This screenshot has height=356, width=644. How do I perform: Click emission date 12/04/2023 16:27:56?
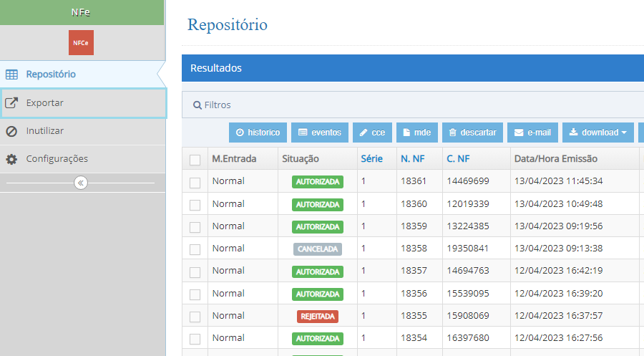coord(559,338)
